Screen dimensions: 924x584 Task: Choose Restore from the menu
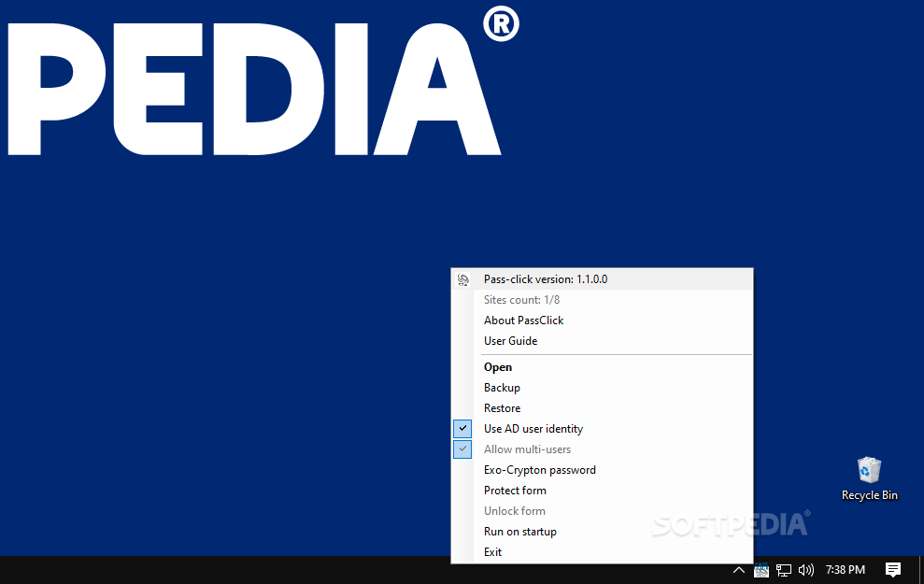603,408
